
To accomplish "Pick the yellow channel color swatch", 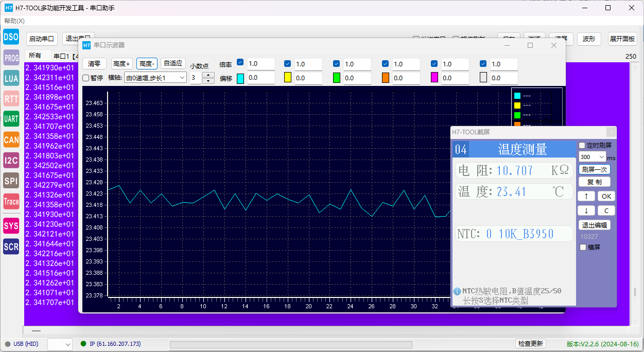I will pos(288,78).
